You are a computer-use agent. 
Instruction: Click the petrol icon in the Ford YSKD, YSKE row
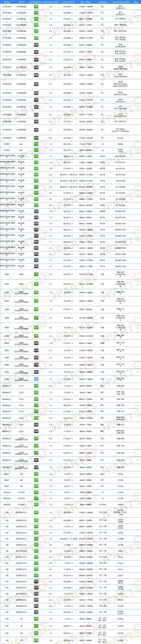click(x=36, y=150)
